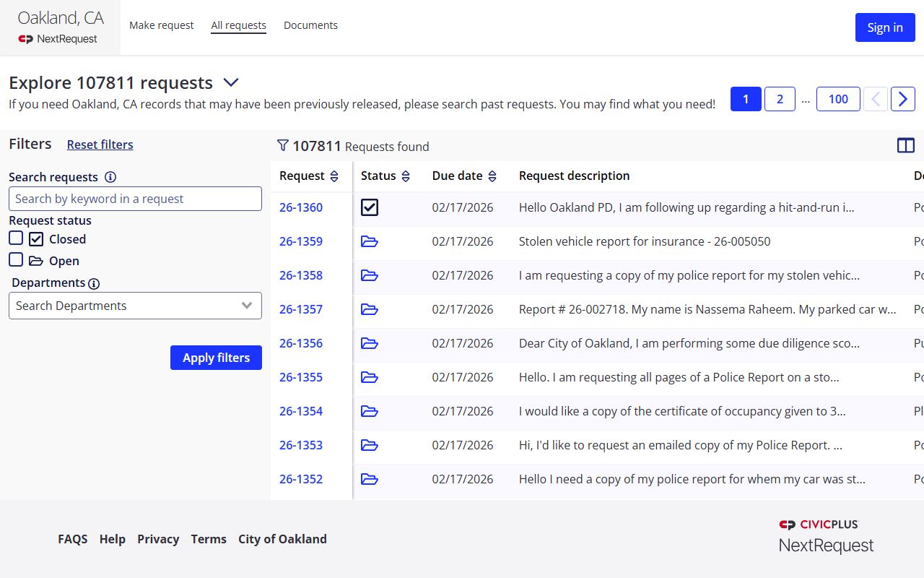Screen dimensions: 924x578
Task: Go to page 100
Action: [x=838, y=99]
